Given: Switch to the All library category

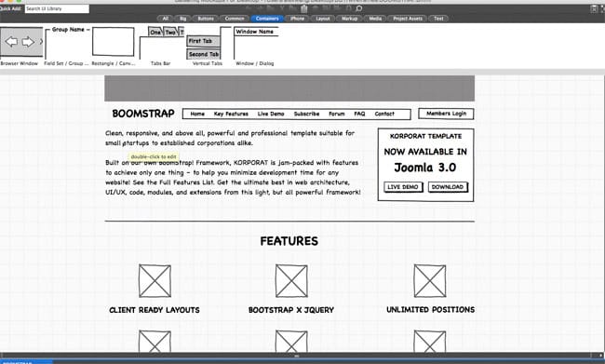Looking at the screenshot, I should click(x=166, y=19).
